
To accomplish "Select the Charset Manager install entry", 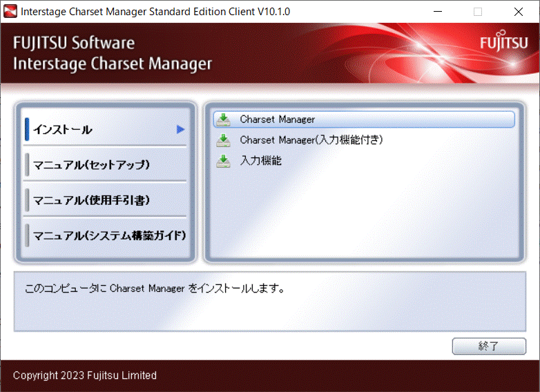I will [x=364, y=119].
